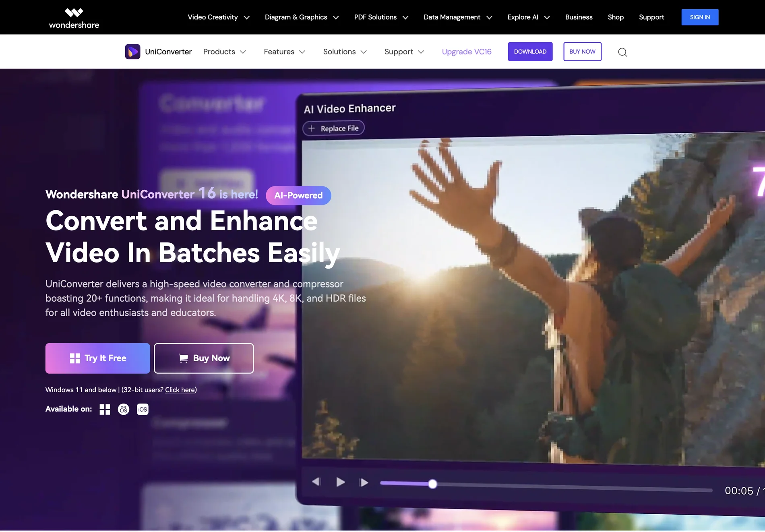Click the "00:05" time readout
This screenshot has width=765, height=532.
point(739,491)
